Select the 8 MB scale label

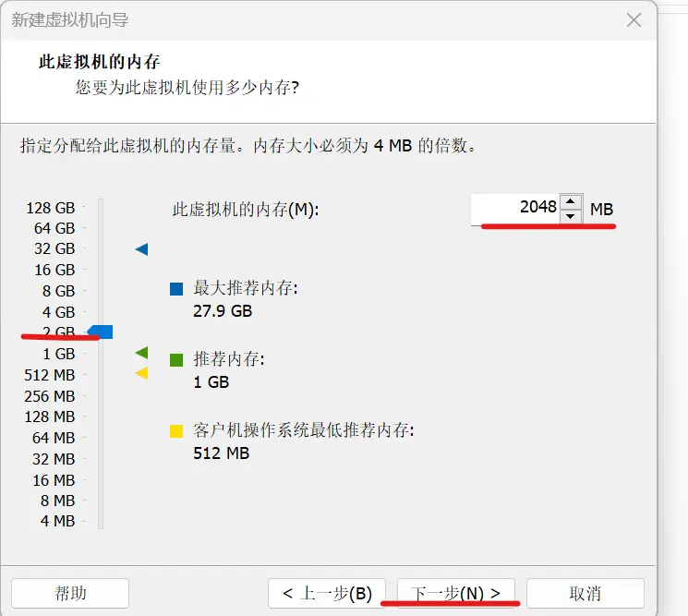57,501
